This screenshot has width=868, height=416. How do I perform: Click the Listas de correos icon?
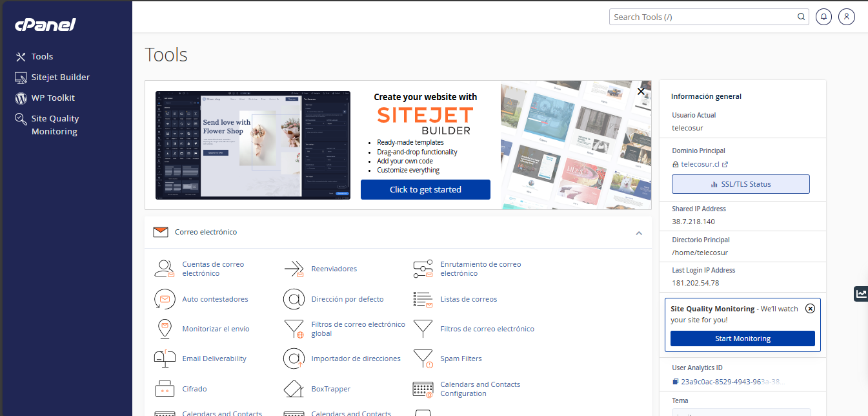click(x=423, y=299)
